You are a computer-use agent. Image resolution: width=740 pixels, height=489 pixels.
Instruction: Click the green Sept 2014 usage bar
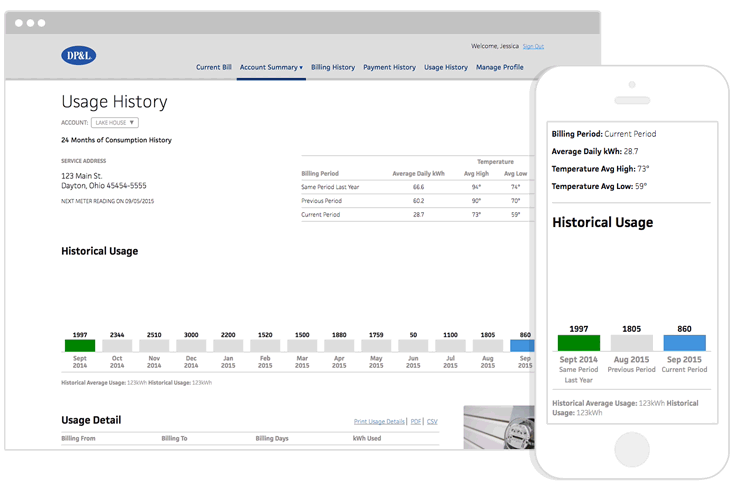coord(80,345)
